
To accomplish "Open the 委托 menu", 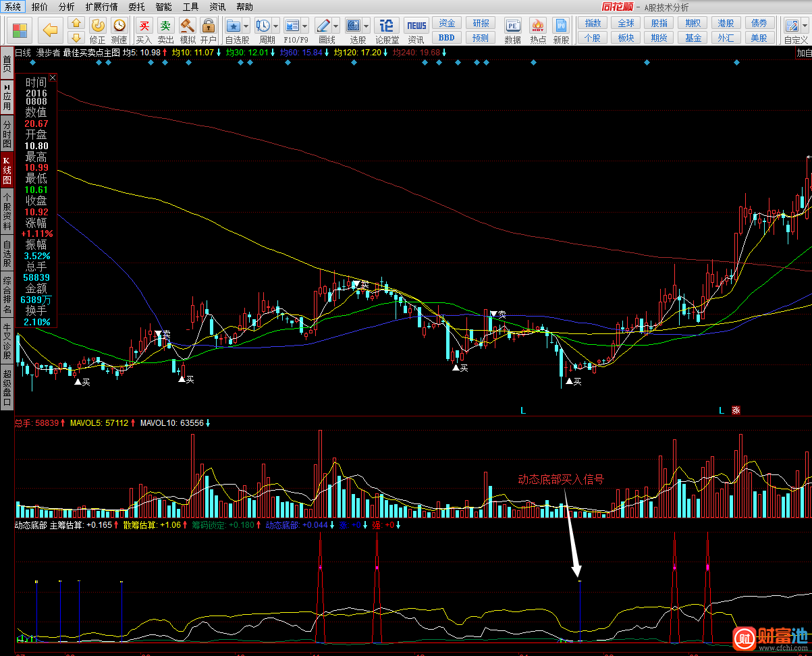I will pos(136,7).
